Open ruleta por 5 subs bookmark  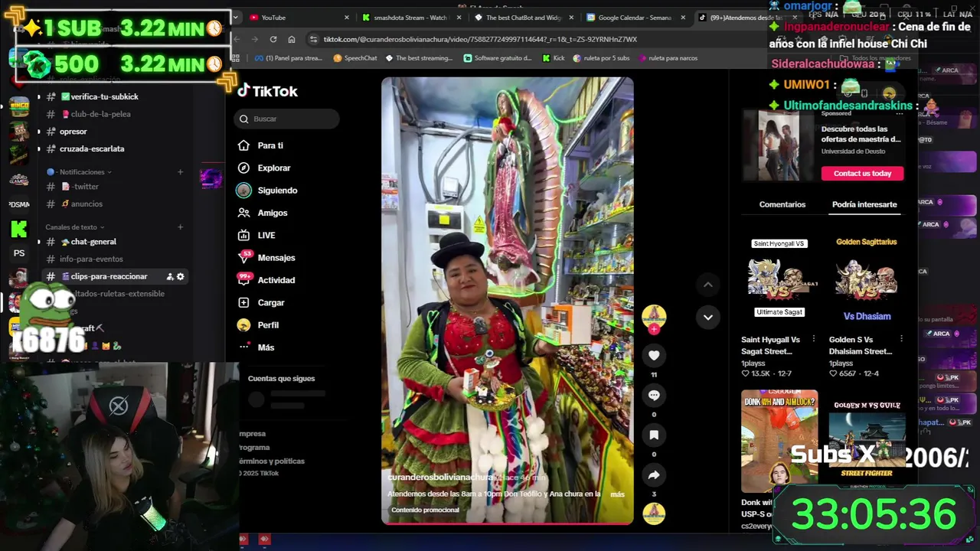[601, 58]
